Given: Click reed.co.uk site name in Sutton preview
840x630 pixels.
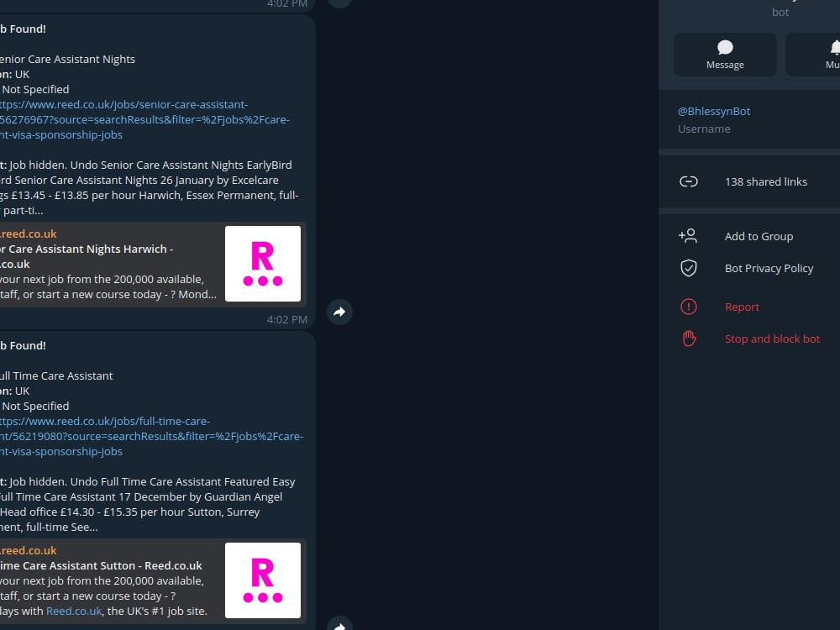Looking at the screenshot, I should pos(29,550).
